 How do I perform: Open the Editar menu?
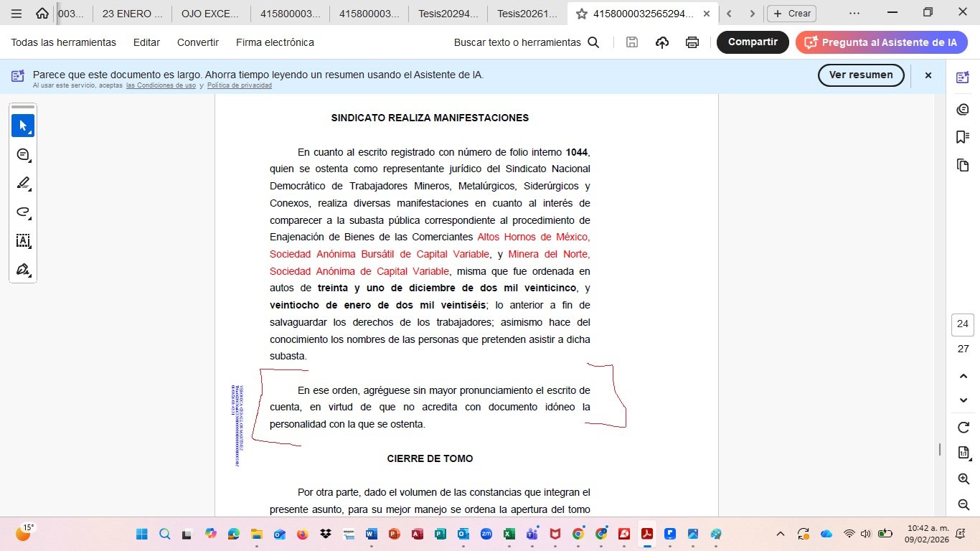click(x=146, y=42)
